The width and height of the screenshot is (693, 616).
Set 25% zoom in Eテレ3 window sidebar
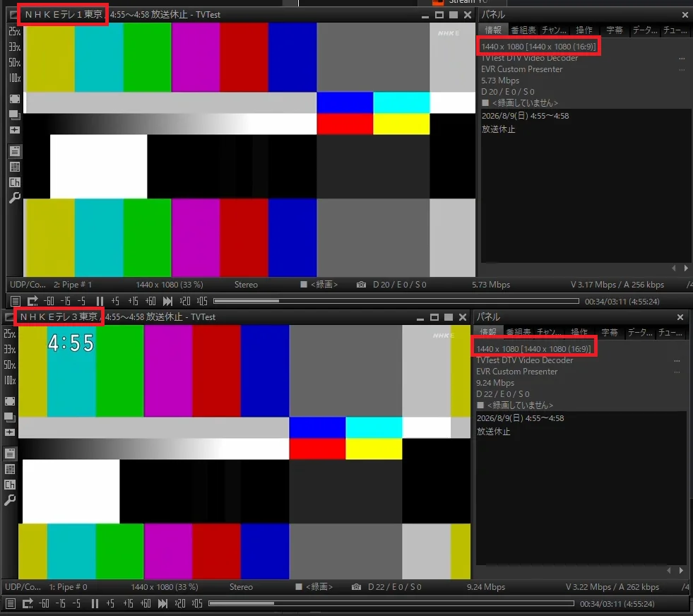pos(10,333)
